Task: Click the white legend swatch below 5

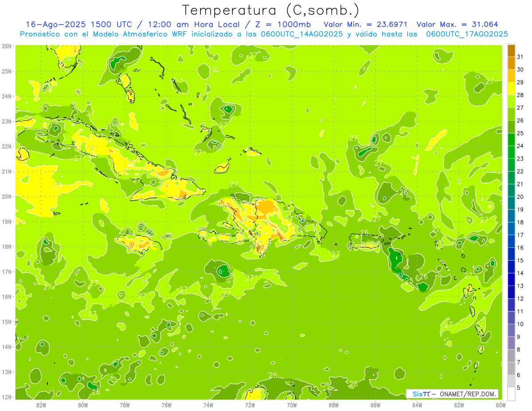Action: [511, 394]
